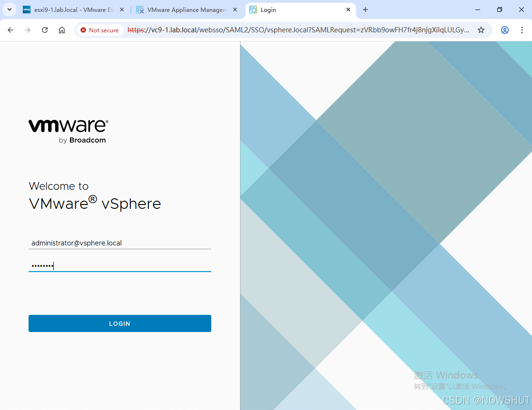This screenshot has width=532, height=410.
Task: Click the vc9-1.lab.local URL address bar
Action: [298, 30]
